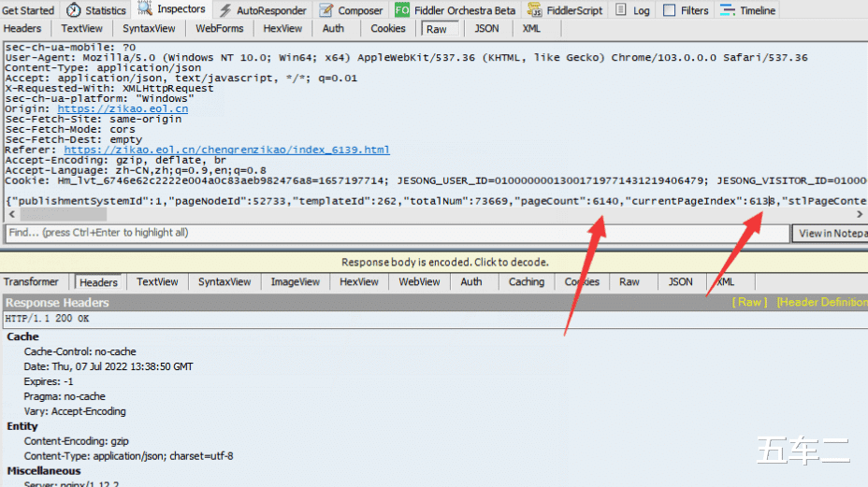Click the View in Notepad button
The image size is (868, 487).
pyautogui.click(x=830, y=233)
